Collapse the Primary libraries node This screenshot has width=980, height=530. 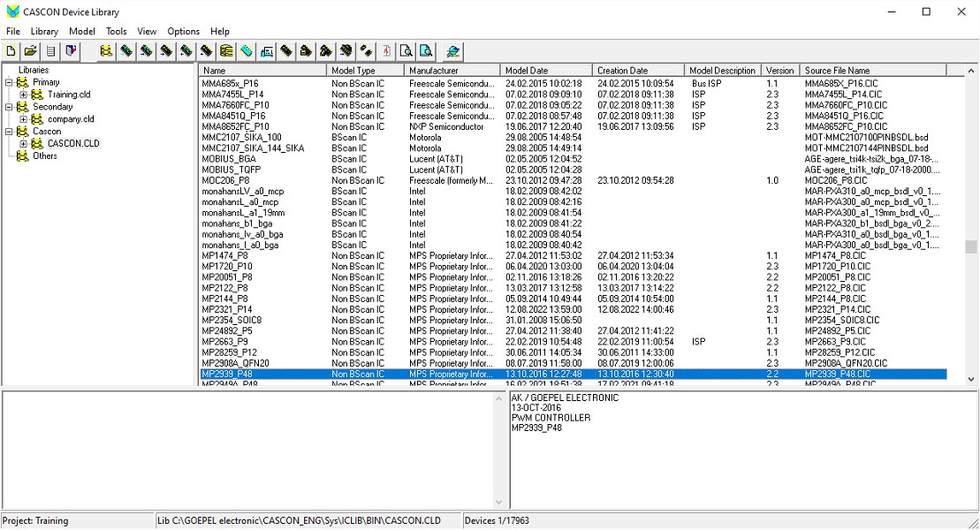click(9, 82)
